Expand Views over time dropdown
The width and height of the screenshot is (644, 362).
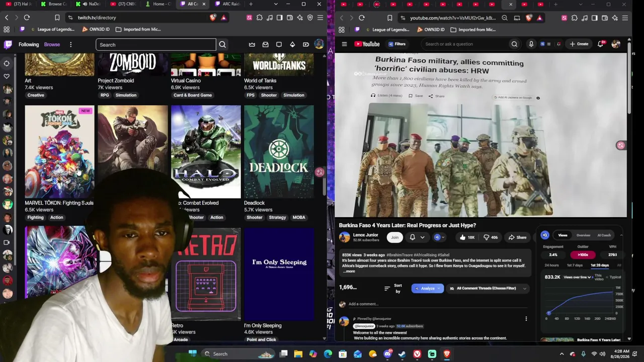(577, 277)
